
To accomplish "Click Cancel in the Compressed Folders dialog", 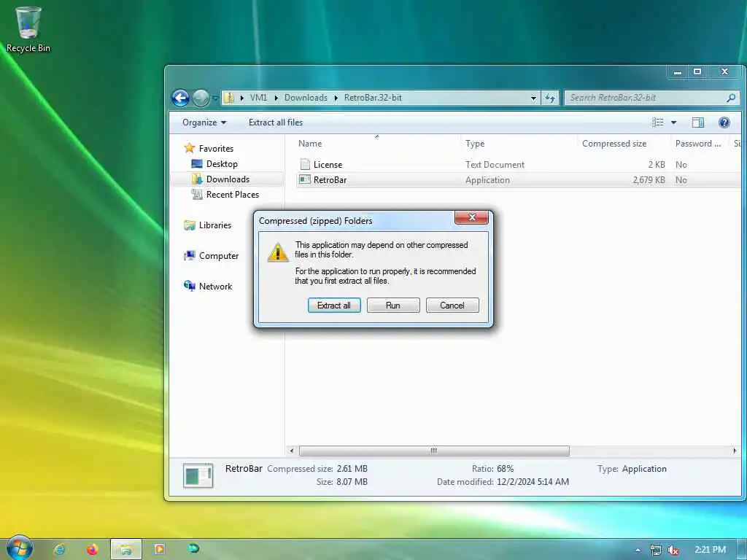I will [x=452, y=306].
